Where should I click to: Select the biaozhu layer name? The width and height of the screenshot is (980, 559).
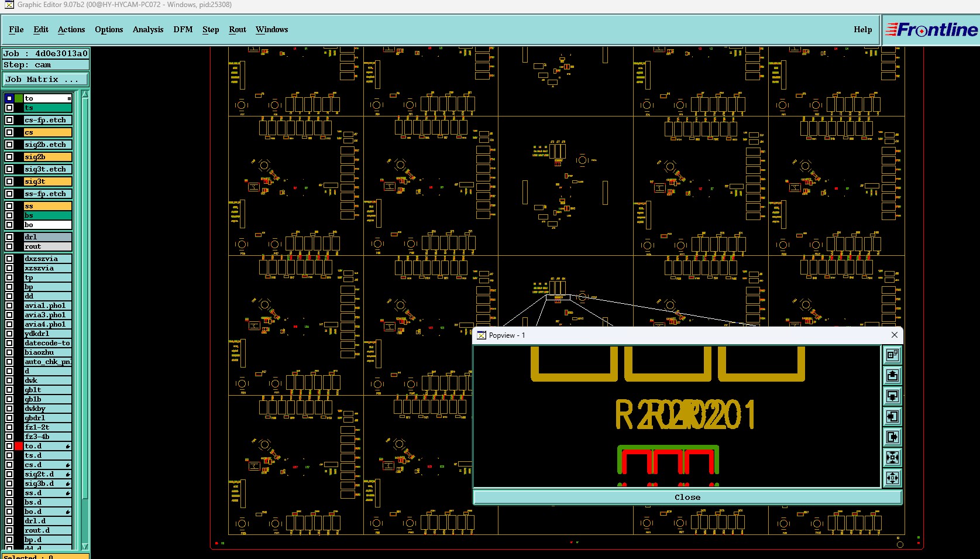(x=47, y=352)
